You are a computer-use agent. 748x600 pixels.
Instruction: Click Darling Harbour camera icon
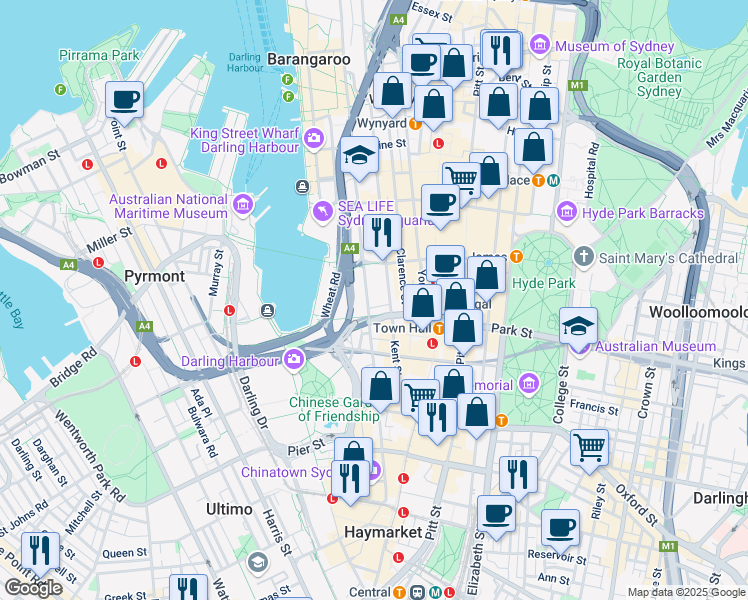(294, 359)
